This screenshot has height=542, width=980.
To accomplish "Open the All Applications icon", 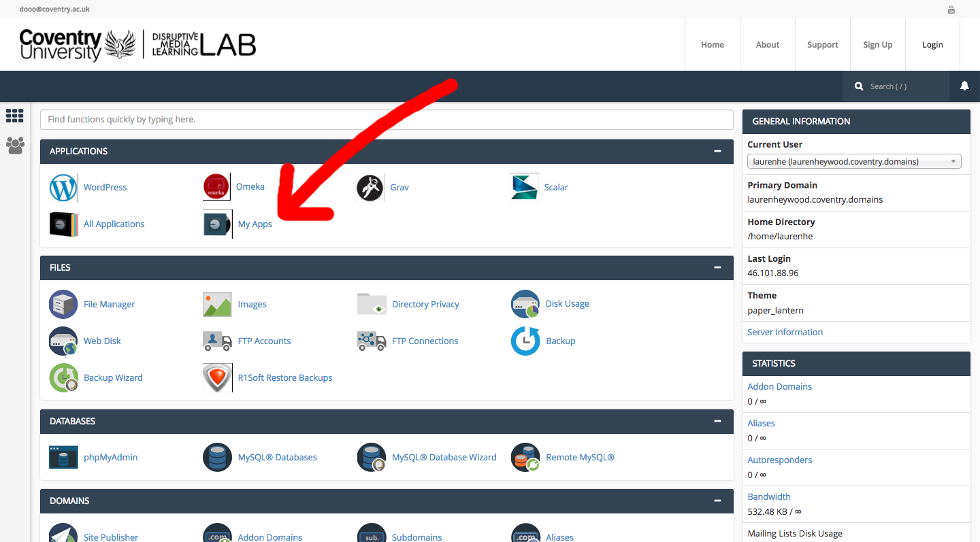I will 63,224.
